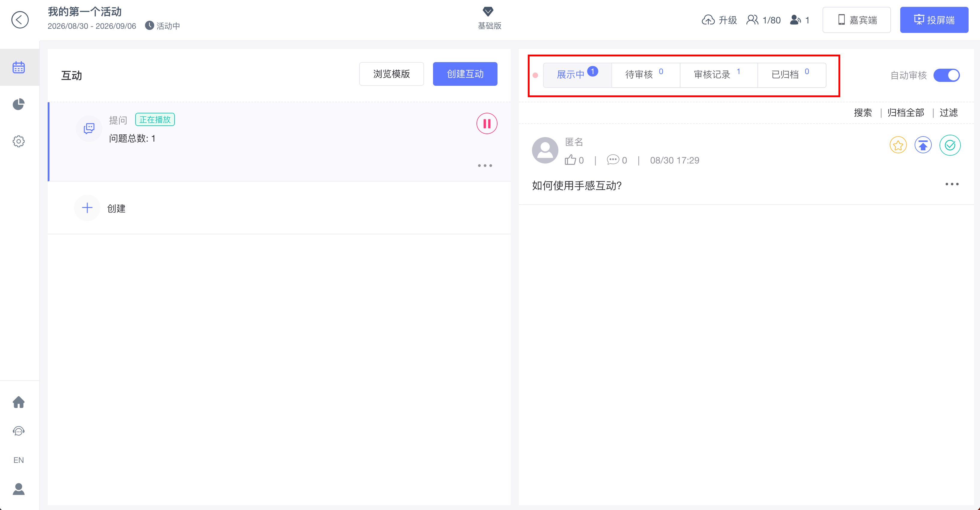Click the question text 如何使用手感互动?
The image size is (980, 510).
tap(576, 186)
